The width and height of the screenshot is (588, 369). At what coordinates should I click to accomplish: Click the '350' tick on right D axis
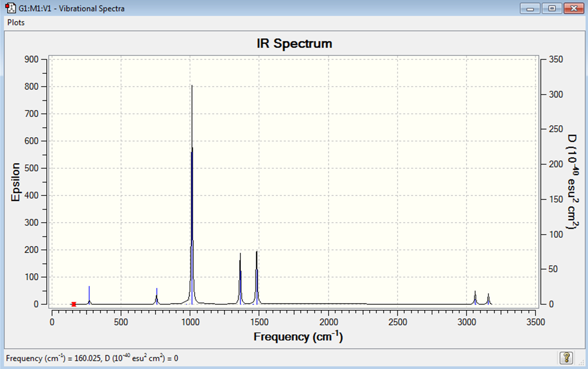pyautogui.click(x=556, y=59)
